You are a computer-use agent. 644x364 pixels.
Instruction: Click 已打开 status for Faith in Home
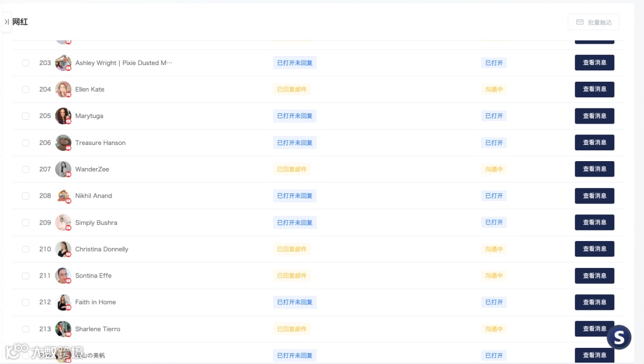(494, 302)
